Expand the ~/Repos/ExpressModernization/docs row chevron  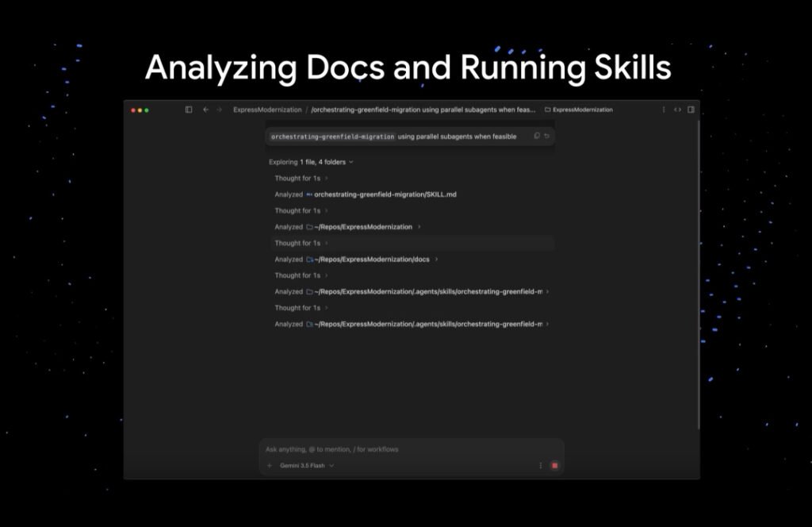(436, 259)
